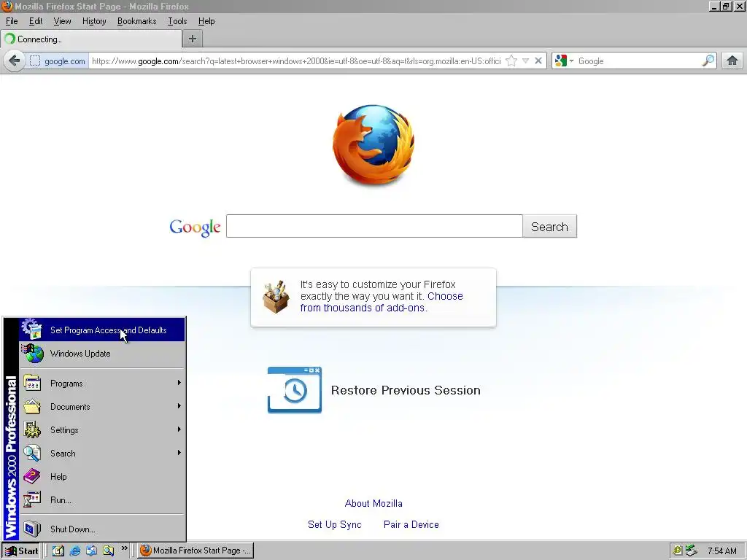Click the network connection tray icon
The image size is (747, 560).
(691, 551)
